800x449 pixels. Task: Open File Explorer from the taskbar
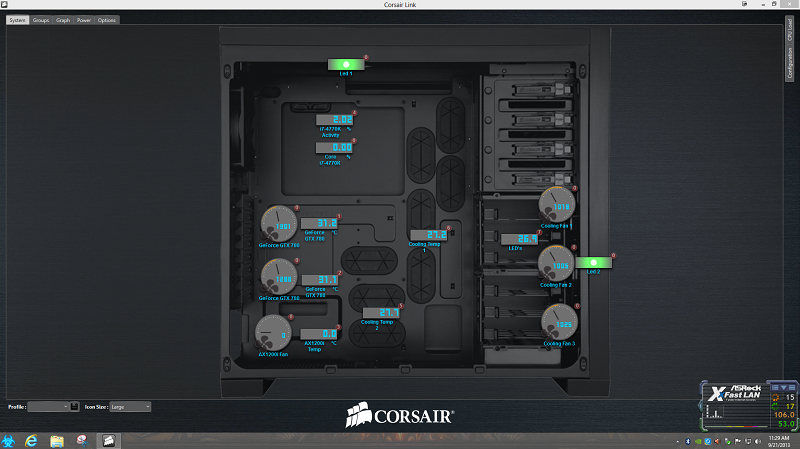[57, 441]
